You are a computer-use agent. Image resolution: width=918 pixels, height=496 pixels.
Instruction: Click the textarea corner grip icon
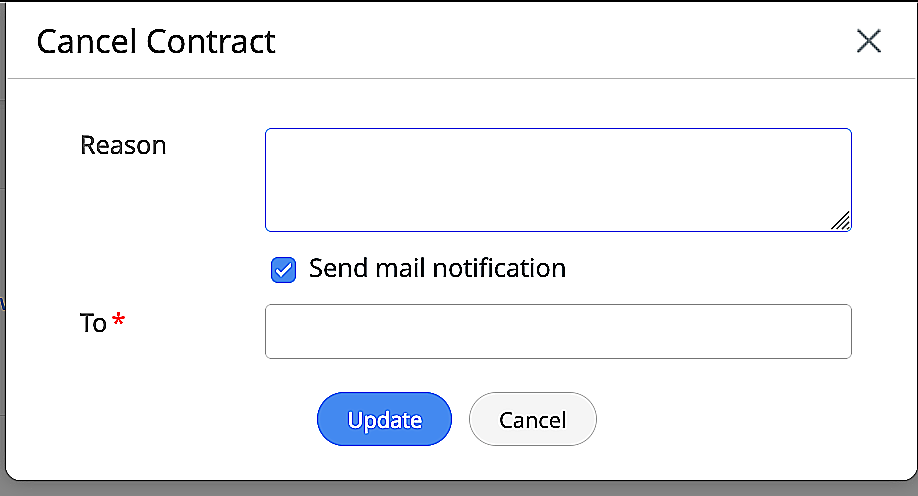pyautogui.click(x=841, y=221)
